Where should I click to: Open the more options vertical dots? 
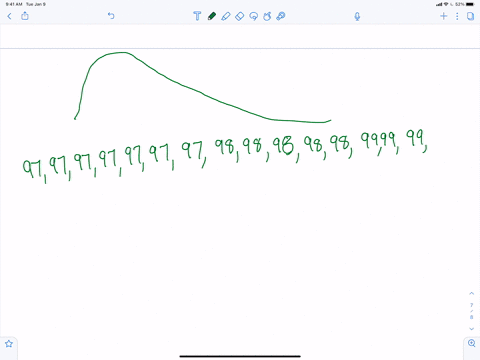coord(457,16)
